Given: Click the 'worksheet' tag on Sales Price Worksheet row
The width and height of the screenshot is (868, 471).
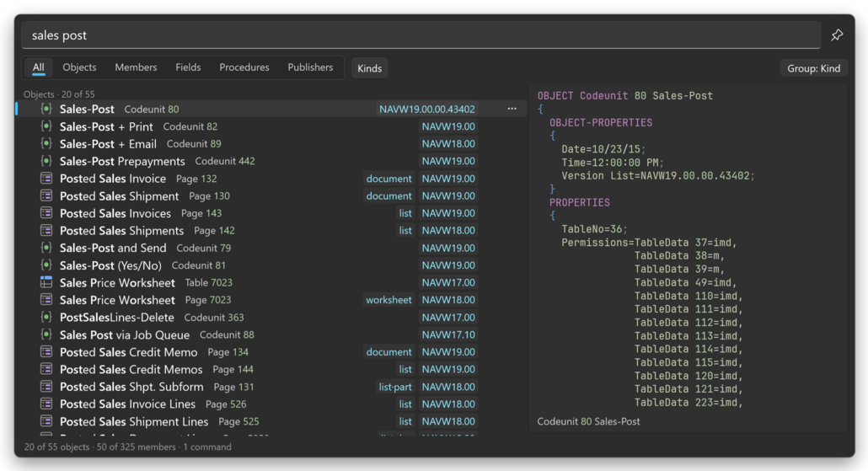Looking at the screenshot, I should pos(388,299).
